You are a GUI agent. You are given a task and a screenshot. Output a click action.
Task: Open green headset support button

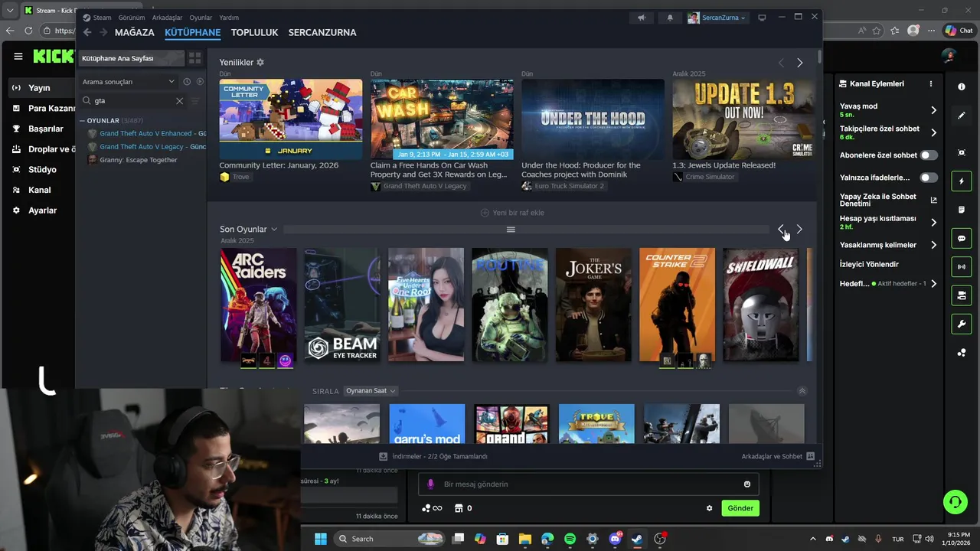pyautogui.click(x=955, y=502)
